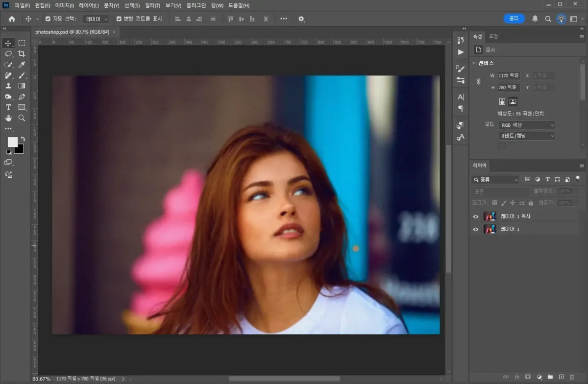Select the Horizontal Type tool

(x=8, y=107)
